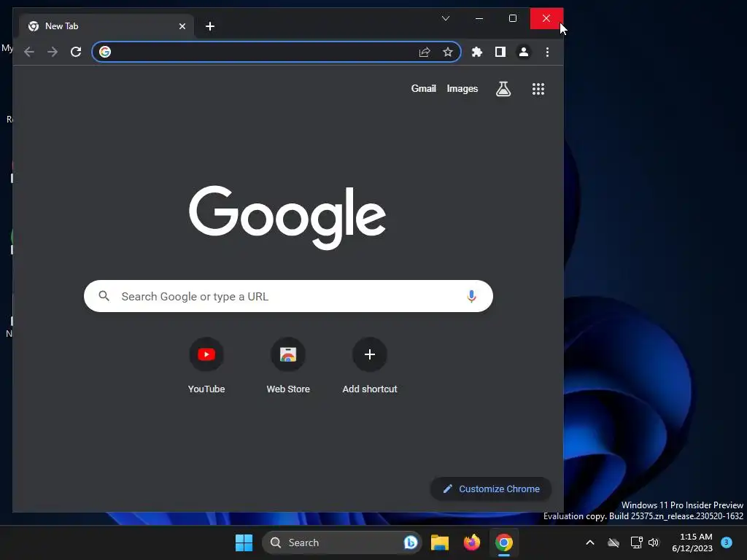Viewport: 747px width, 560px height.
Task: Open File Explorer from the taskbar
Action: tap(440, 542)
